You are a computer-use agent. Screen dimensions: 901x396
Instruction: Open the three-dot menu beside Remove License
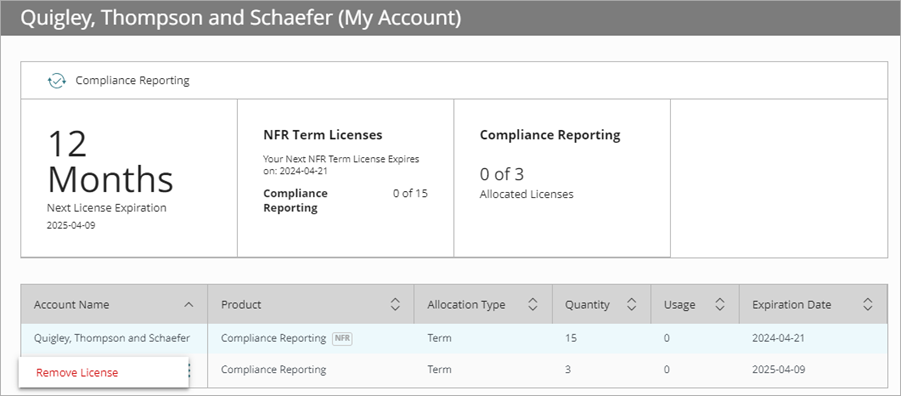(189, 370)
